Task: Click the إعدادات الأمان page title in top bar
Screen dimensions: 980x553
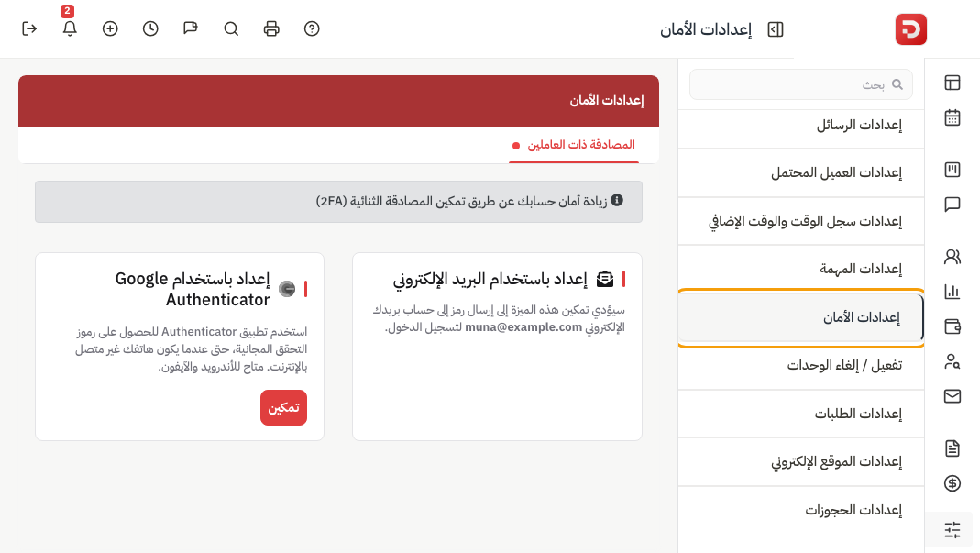Action: pyautogui.click(x=706, y=29)
